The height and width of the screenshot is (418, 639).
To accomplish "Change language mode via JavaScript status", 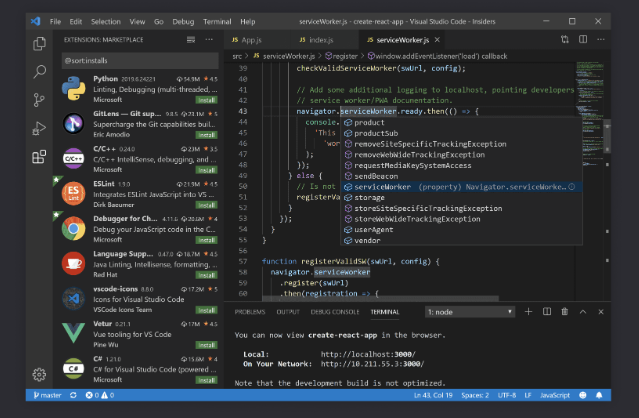I will (555, 395).
